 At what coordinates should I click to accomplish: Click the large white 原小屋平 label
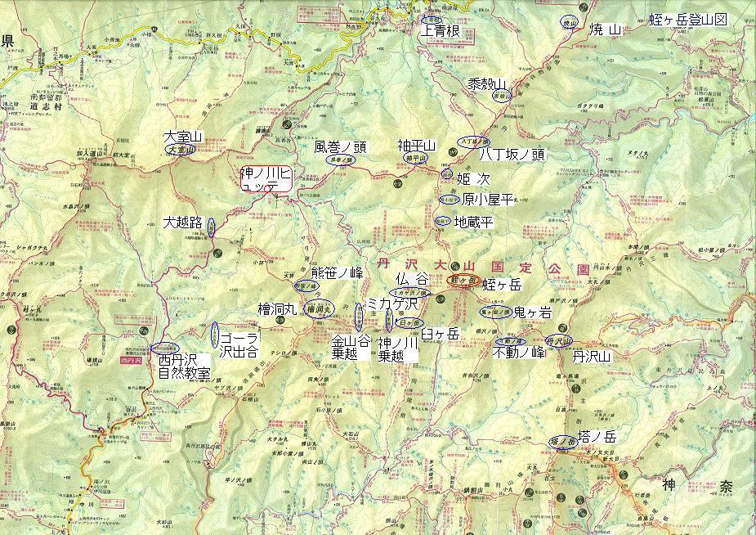pos(487,200)
